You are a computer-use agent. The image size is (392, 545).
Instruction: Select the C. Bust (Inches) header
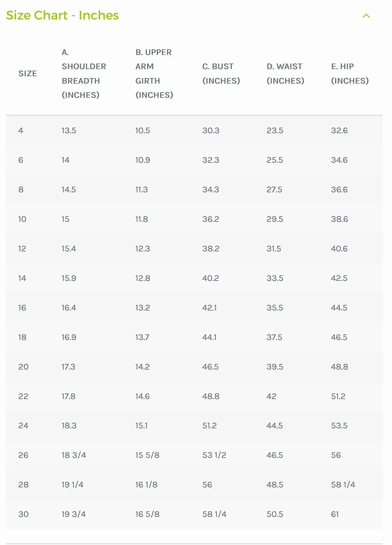(x=221, y=74)
